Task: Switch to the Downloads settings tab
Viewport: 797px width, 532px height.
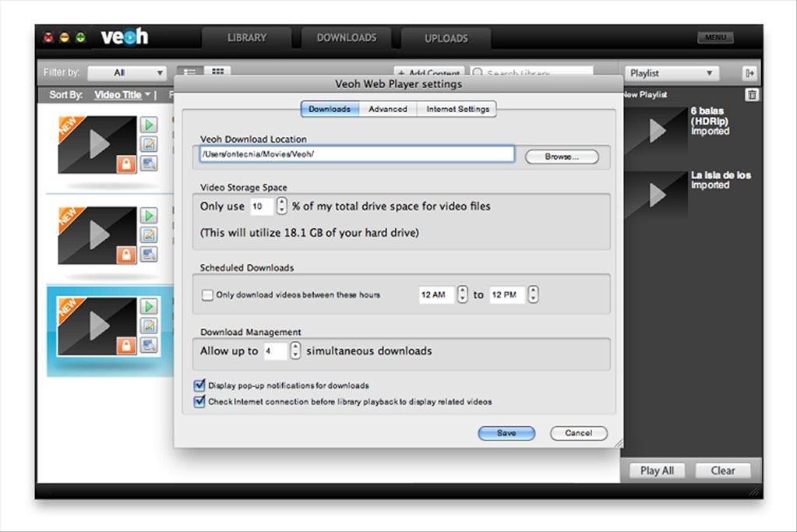Action: tap(330, 109)
